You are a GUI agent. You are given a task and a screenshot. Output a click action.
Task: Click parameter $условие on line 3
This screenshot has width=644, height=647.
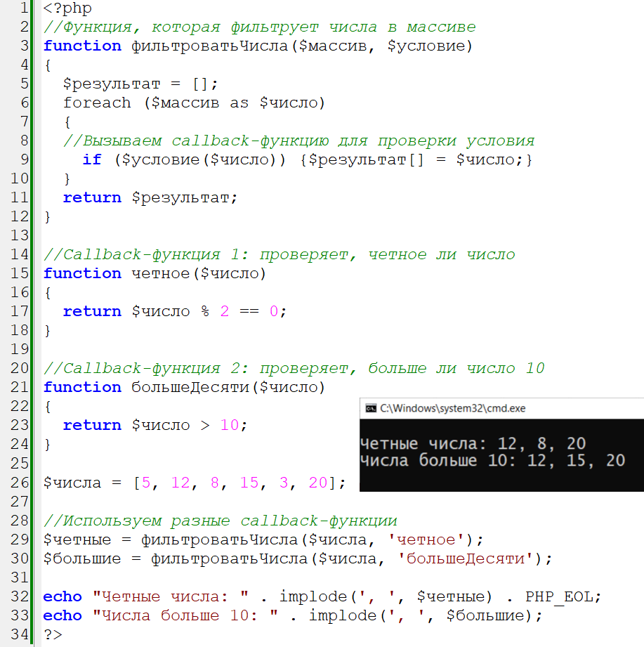[426, 46]
